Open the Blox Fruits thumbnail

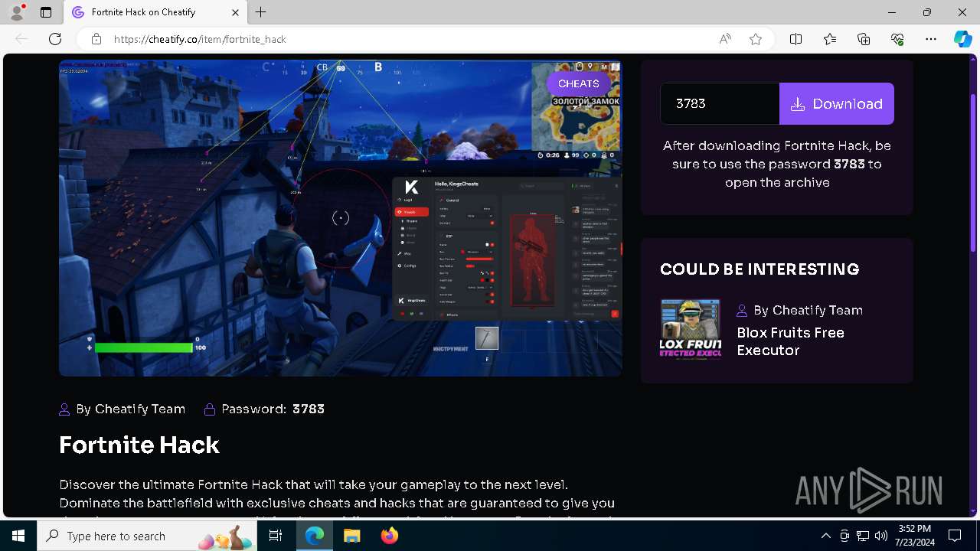click(x=690, y=330)
